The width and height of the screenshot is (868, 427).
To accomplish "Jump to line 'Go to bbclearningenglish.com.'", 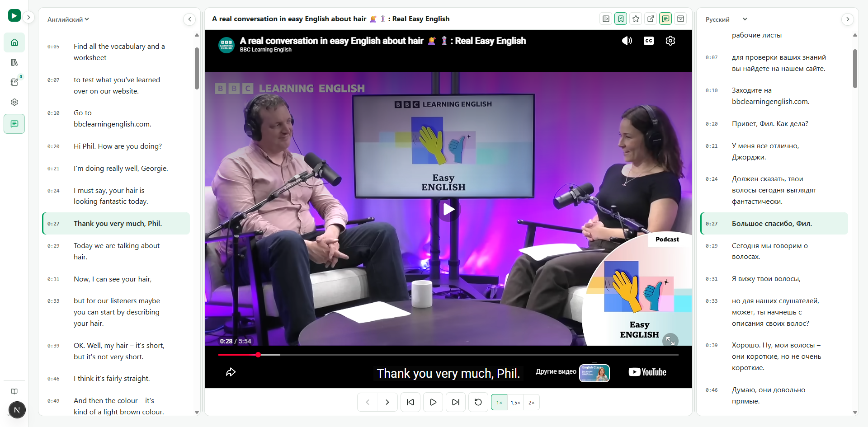I will click(x=116, y=118).
